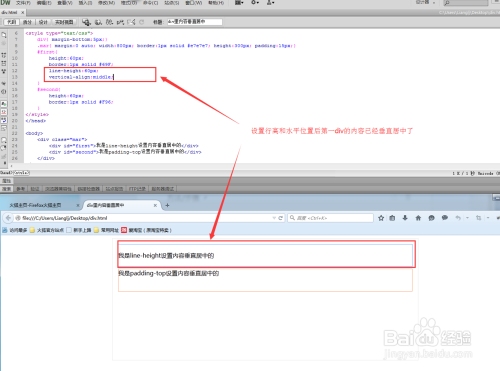Screen dimensions: 500x371
Task: Open the 帮助(H) menu
Action: coord(216,3)
